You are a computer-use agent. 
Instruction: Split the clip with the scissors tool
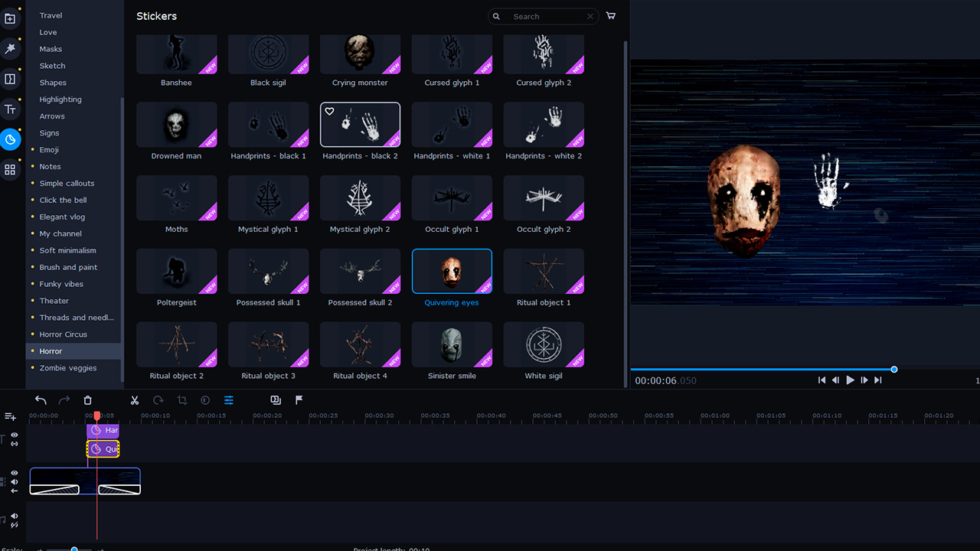coord(135,400)
